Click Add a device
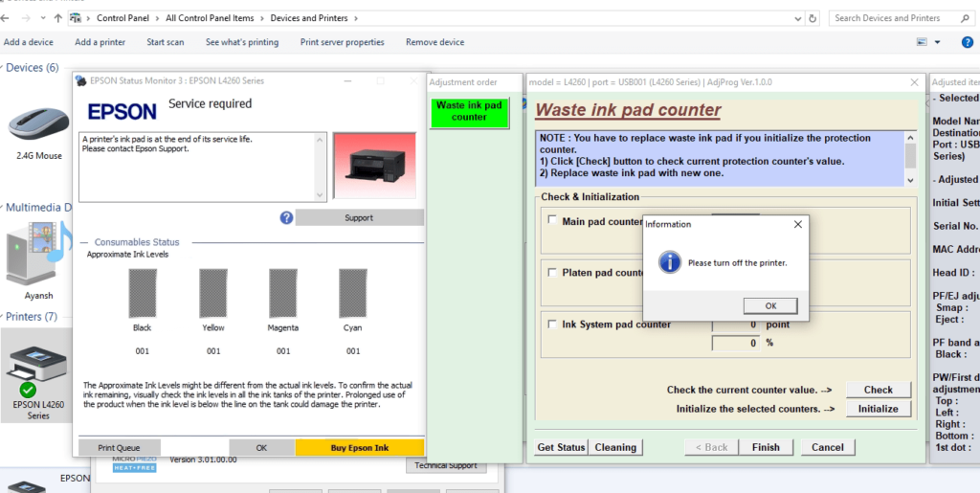The width and height of the screenshot is (980, 493). pos(28,42)
